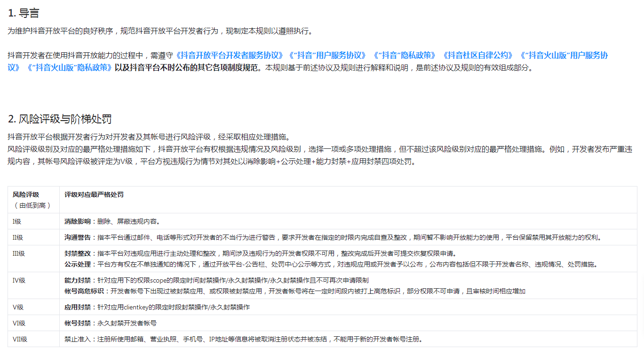Select the "IV级" table cell
Screen dimensions: 644x357
point(33,285)
